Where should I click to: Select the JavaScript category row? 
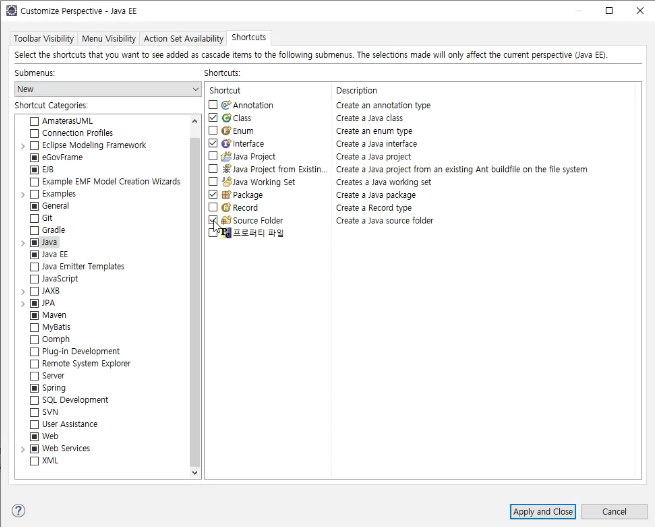tap(60, 279)
